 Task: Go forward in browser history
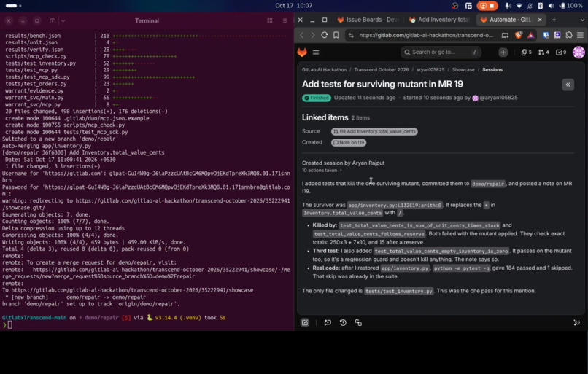[x=313, y=35]
